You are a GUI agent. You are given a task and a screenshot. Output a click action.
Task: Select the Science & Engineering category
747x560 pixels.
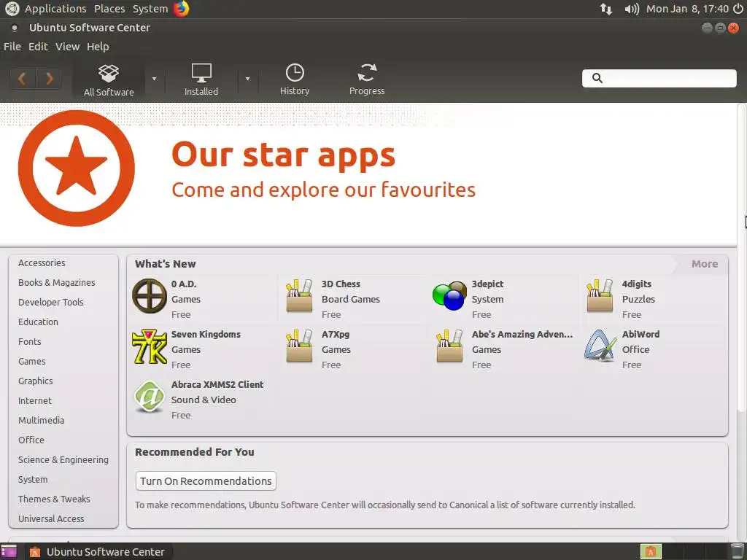pyautogui.click(x=63, y=459)
